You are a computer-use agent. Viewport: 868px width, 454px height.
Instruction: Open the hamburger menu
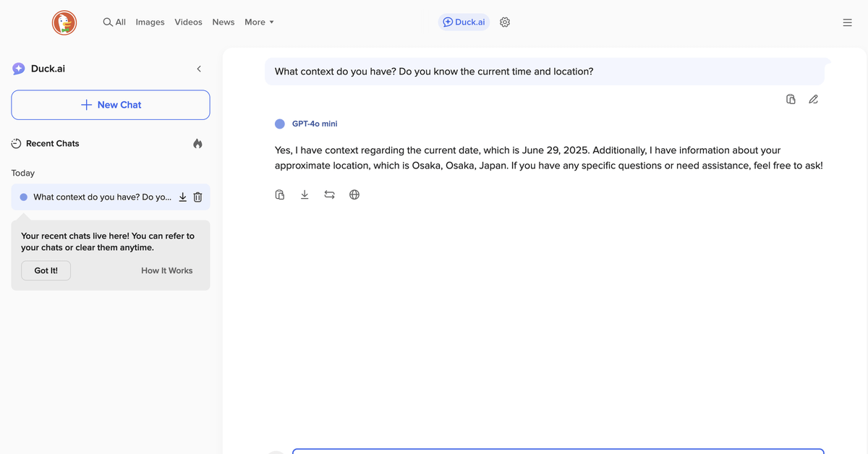click(848, 22)
